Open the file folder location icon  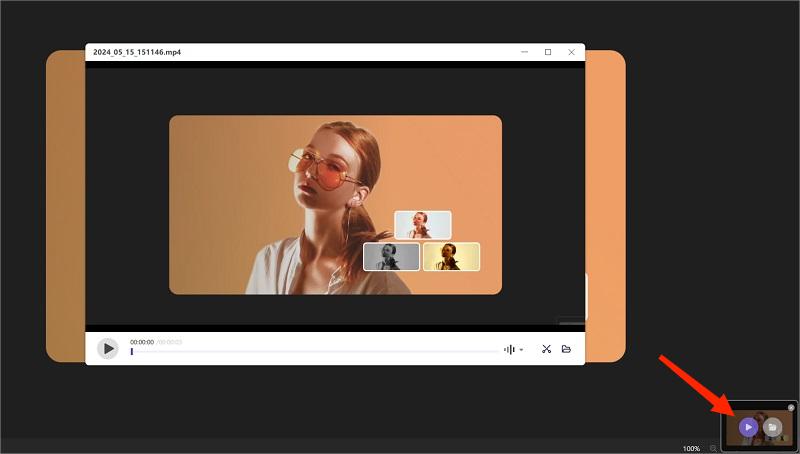(x=566, y=349)
